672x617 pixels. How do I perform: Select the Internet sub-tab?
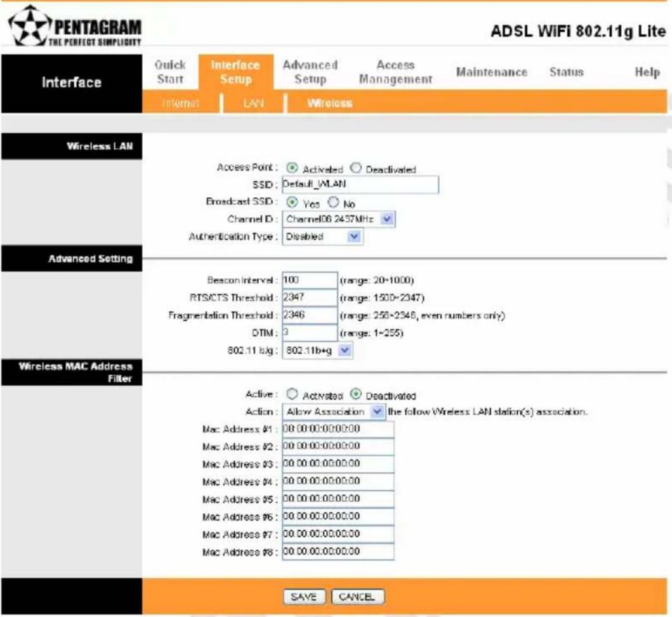click(180, 103)
